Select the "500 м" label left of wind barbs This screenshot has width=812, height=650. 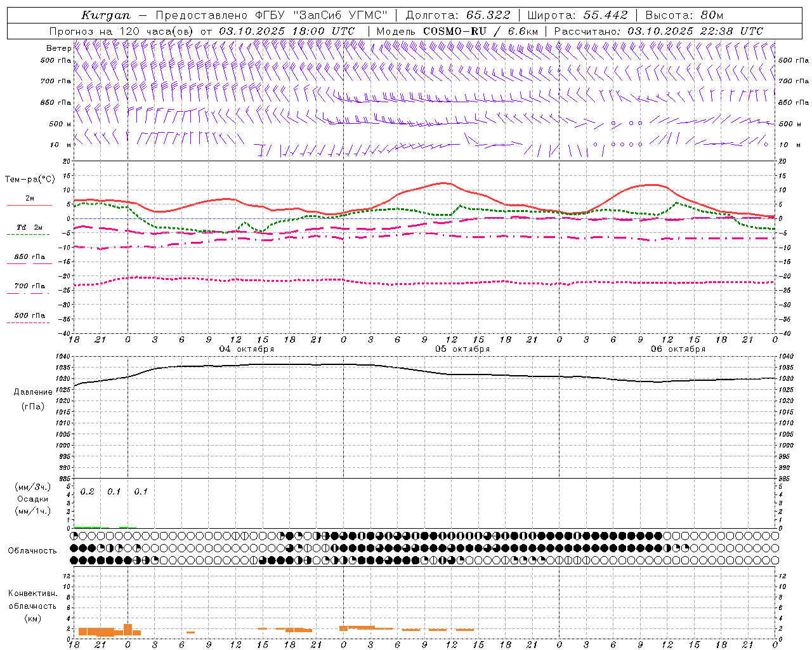[60, 124]
